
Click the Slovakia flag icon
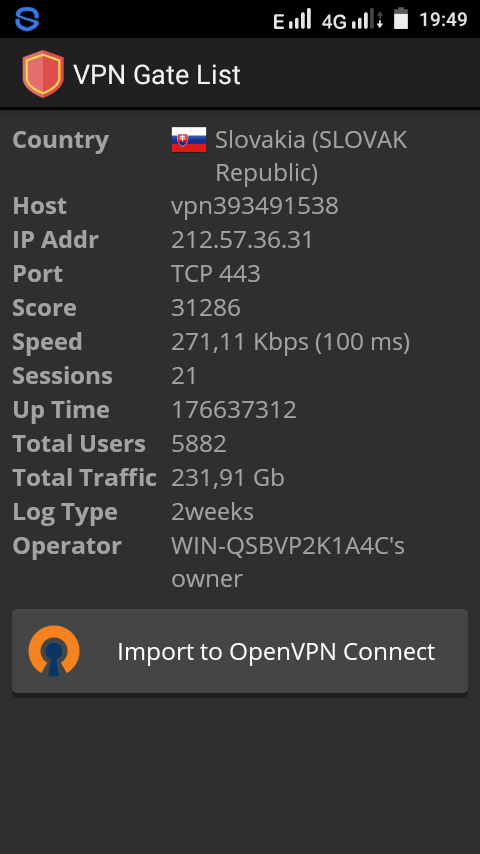(x=189, y=139)
